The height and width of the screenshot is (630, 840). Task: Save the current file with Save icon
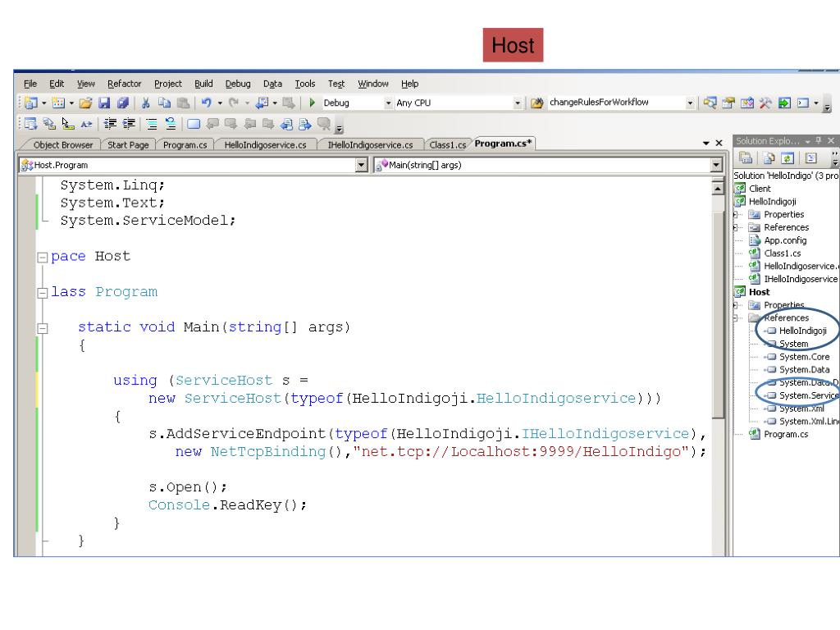tap(104, 103)
